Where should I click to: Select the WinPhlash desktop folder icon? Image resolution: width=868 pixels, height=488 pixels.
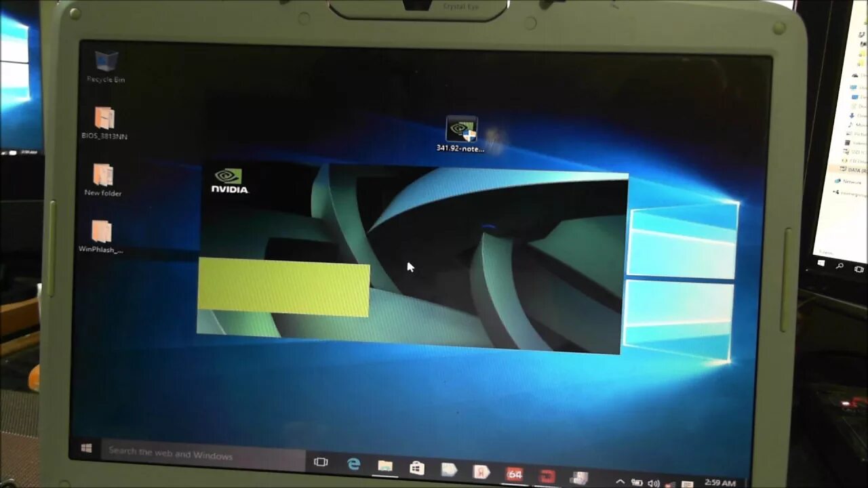tap(101, 237)
